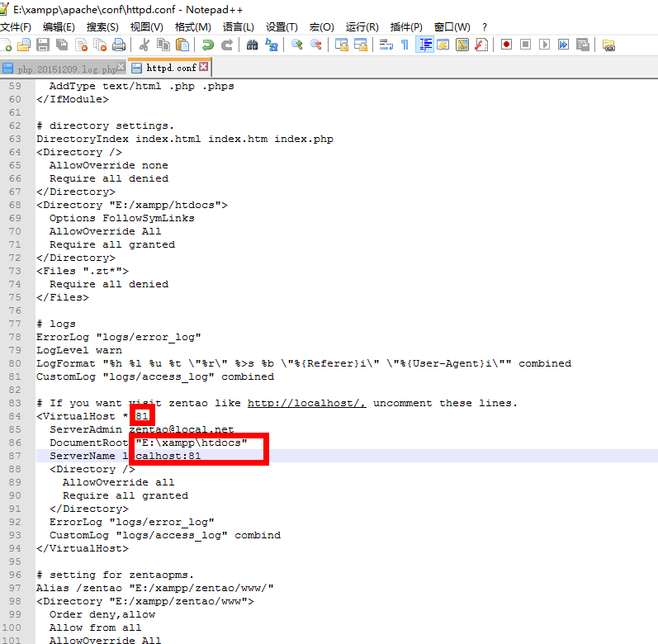Stop macro recording
Image resolution: width=658 pixels, height=644 pixels.
coord(525,45)
